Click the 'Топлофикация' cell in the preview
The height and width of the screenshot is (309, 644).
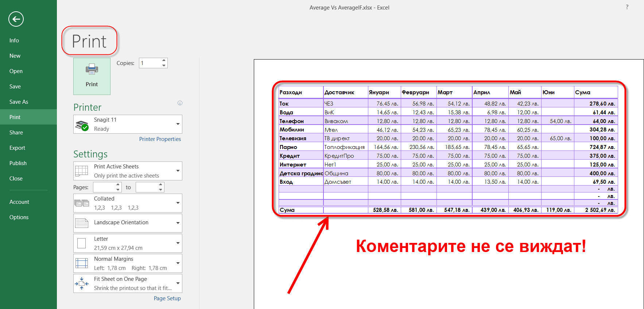345,147
